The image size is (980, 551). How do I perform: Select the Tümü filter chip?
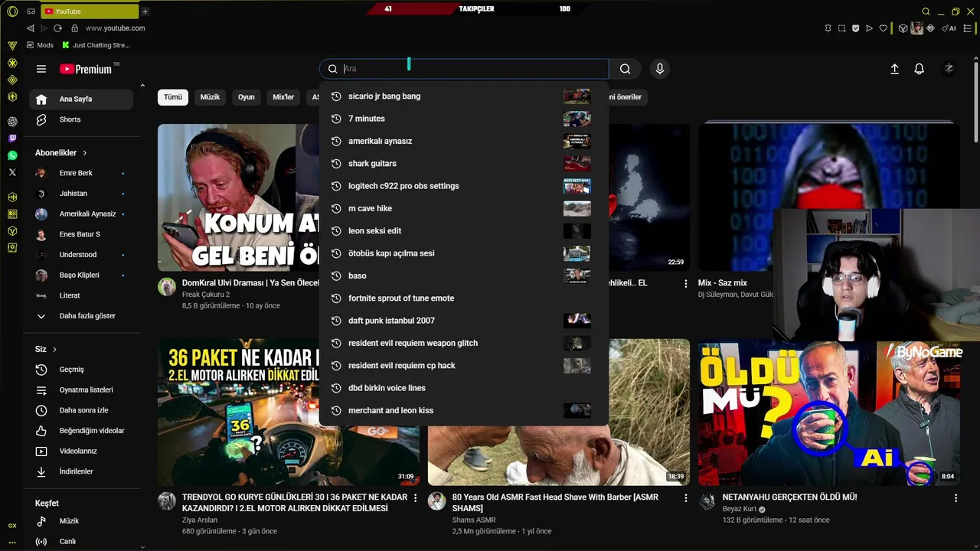click(173, 97)
